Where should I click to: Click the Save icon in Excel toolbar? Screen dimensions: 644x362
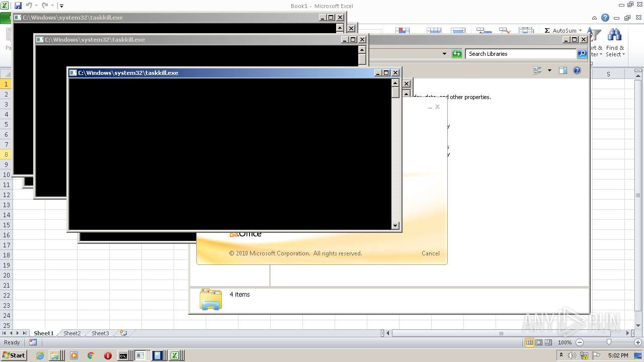coord(18,6)
